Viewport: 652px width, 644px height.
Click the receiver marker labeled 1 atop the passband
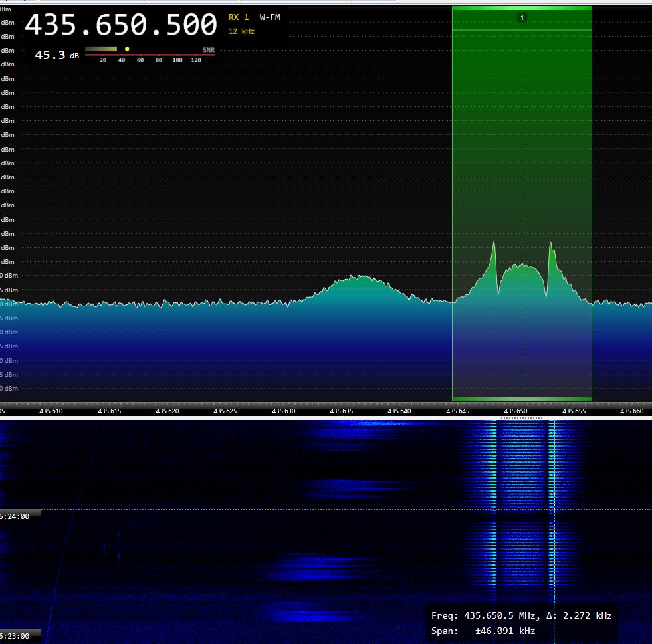click(522, 17)
